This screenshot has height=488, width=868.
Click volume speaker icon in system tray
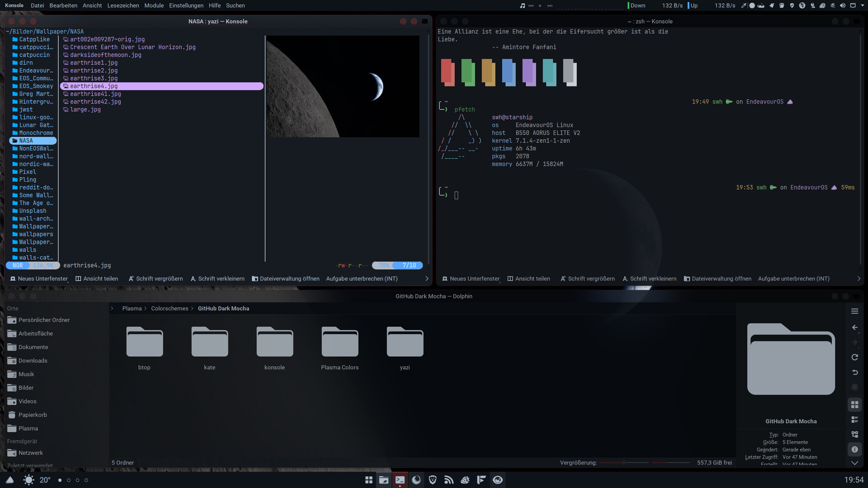[843, 5]
